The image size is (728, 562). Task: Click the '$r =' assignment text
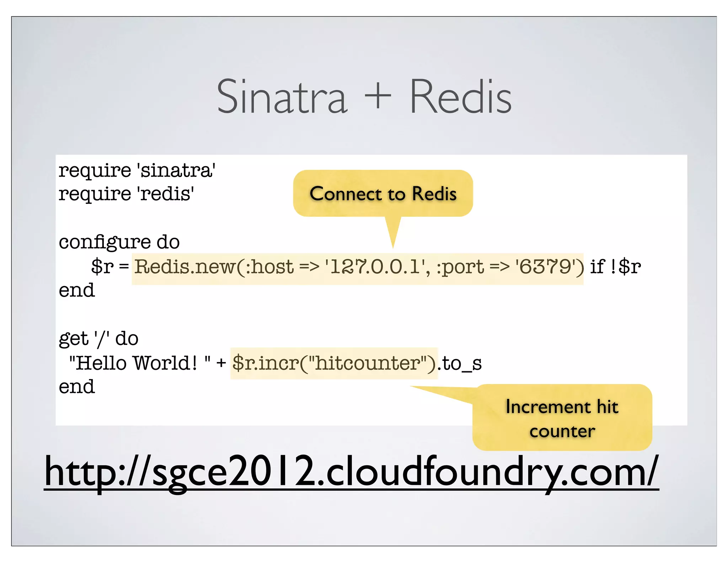(110, 267)
